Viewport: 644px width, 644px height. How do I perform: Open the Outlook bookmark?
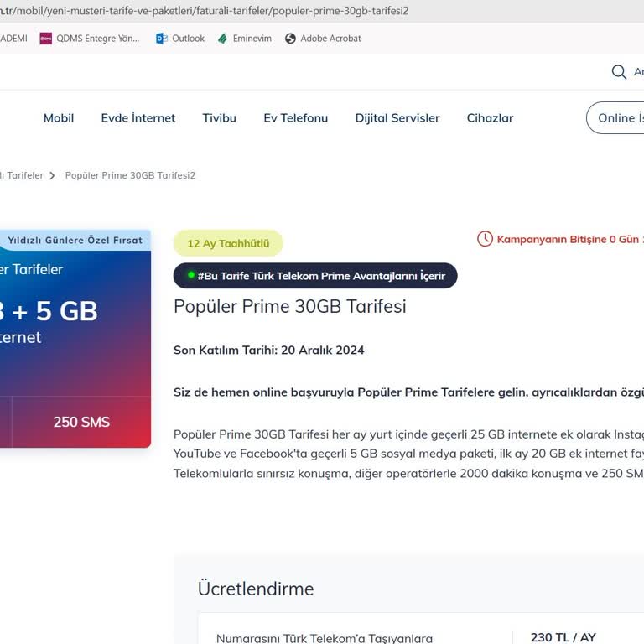click(180, 39)
